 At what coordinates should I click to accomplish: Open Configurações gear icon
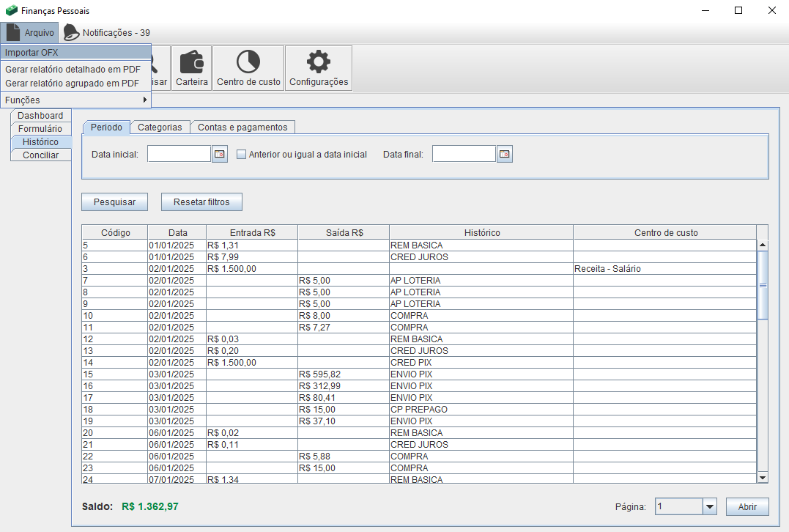pos(319,62)
